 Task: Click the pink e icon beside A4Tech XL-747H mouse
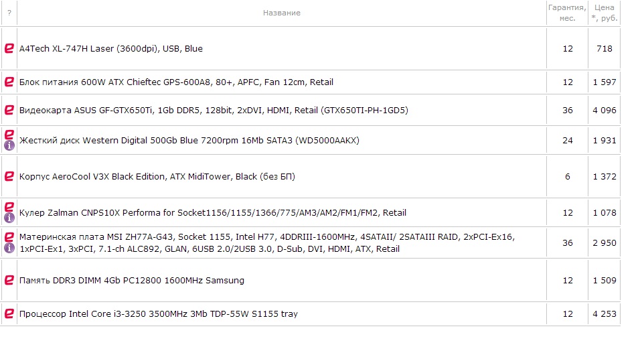[9, 48]
